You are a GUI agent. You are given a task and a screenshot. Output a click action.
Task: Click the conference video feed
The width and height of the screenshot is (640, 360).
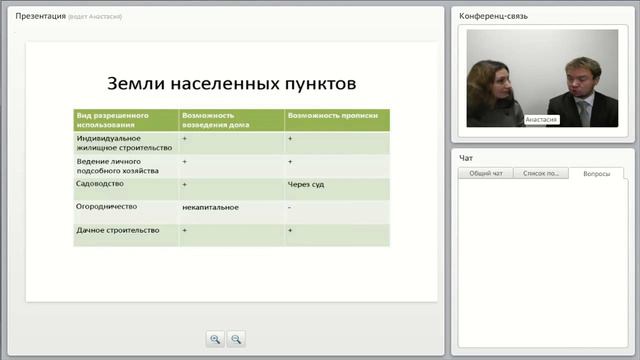pos(542,78)
